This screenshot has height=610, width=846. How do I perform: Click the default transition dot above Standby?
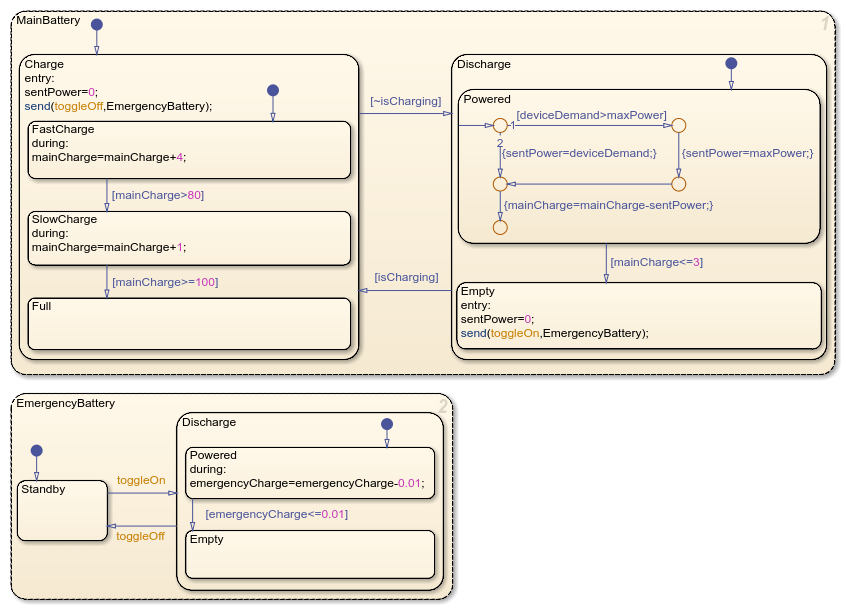coord(37,450)
